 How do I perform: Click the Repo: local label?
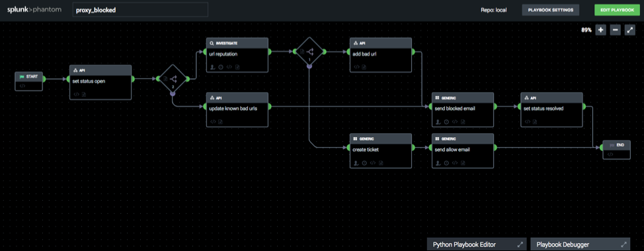click(x=493, y=11)
